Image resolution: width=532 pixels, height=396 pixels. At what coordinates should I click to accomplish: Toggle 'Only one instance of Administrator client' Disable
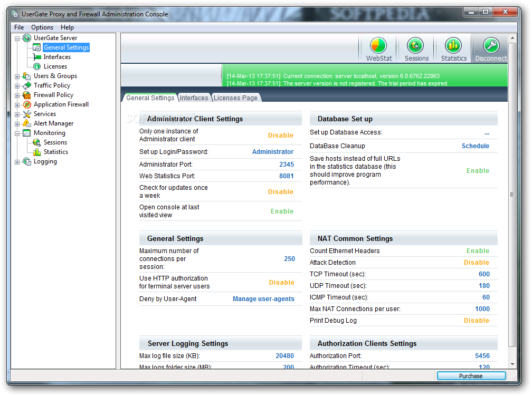pyautogui.click(x=281, y=136)
